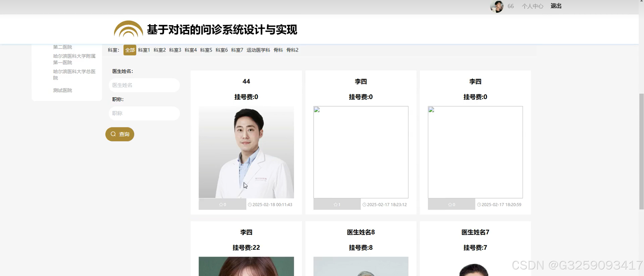Filter by 运动医学科 department
Image resolution: width=644 pixels, height=276 pixels.
tap(258, 50)
